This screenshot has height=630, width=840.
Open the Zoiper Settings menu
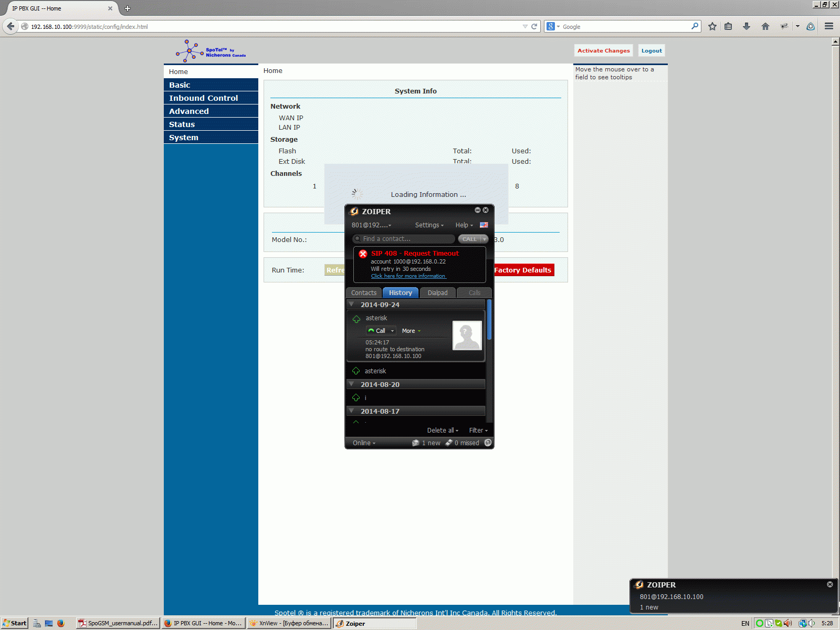429,225
